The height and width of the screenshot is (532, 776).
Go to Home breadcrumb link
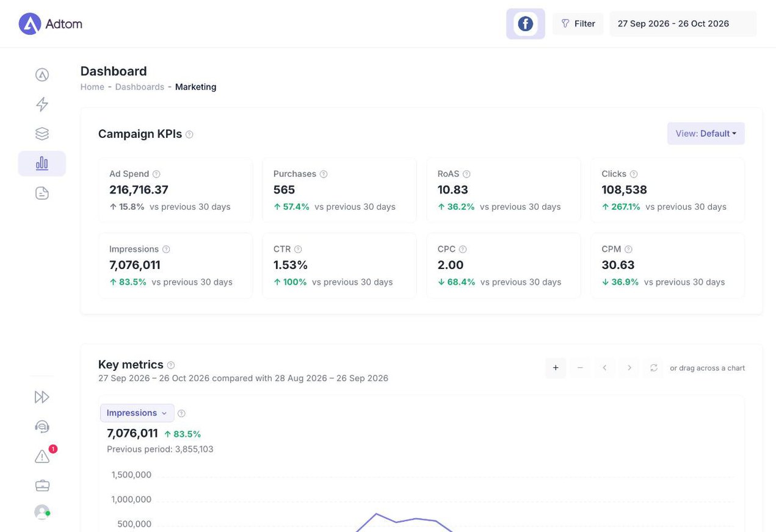tap(92, 87)
